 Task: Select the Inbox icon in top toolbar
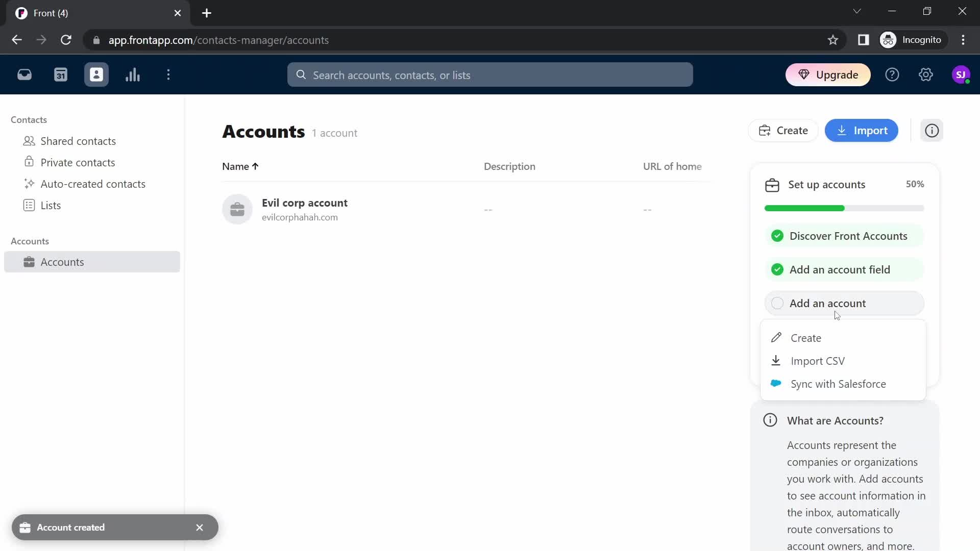24,74
